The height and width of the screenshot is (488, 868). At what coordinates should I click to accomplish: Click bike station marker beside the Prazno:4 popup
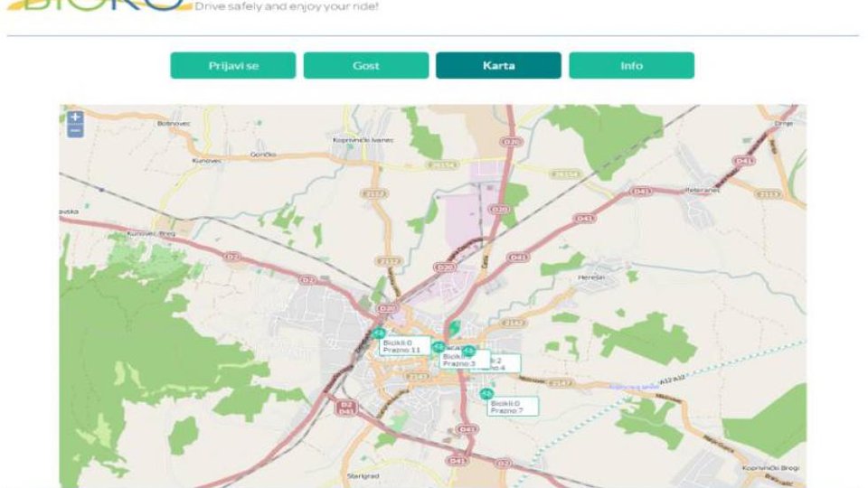[x=468, y=351]
